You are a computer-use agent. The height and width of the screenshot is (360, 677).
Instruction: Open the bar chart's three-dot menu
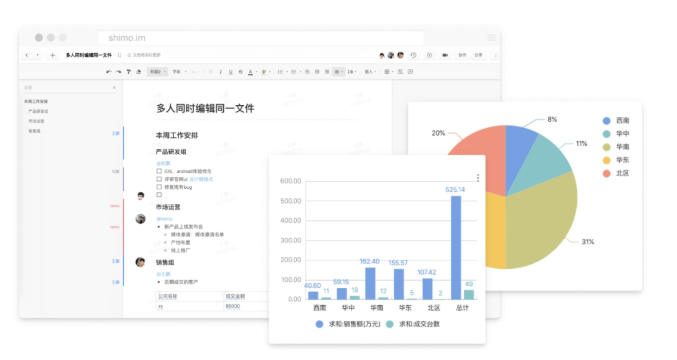[x=478, y=178]
